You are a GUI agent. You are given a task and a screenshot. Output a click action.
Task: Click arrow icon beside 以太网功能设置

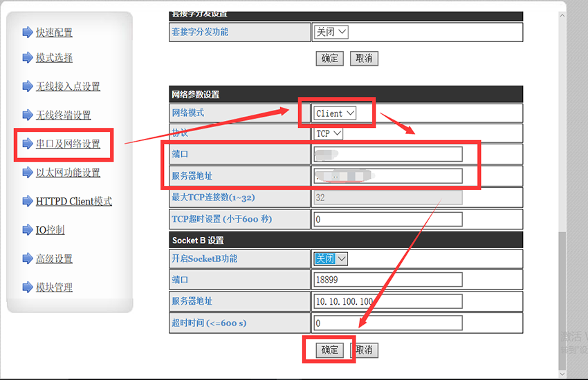point(27,173)
